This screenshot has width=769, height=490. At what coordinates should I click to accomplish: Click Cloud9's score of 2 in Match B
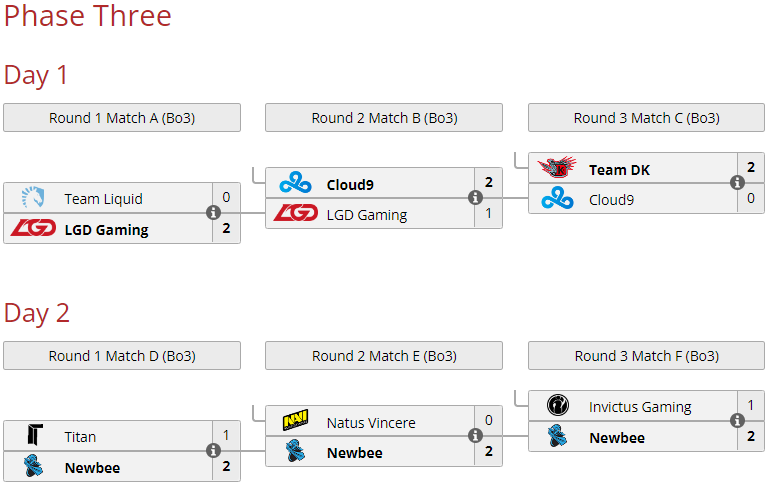tap(488, 182)
